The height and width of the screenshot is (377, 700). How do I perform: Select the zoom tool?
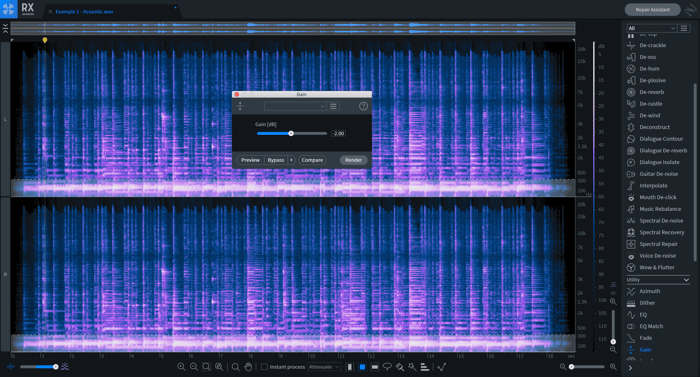pyautogui.click(x=235, y=367)
